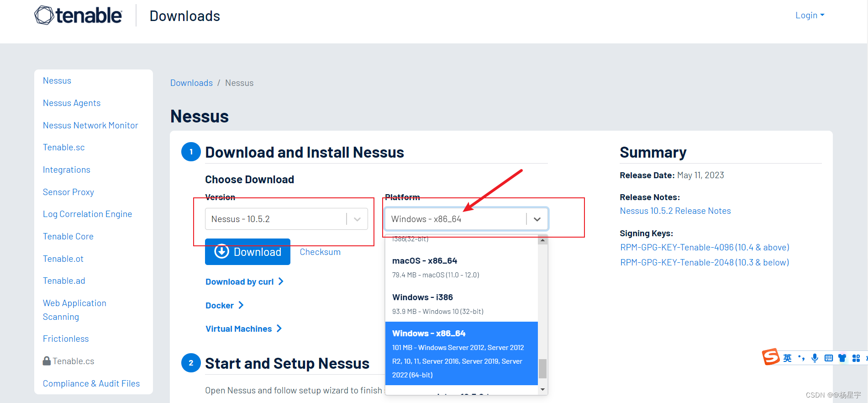Expand the Virtual Machines section
868x403 pixels.
click(243, 329)
